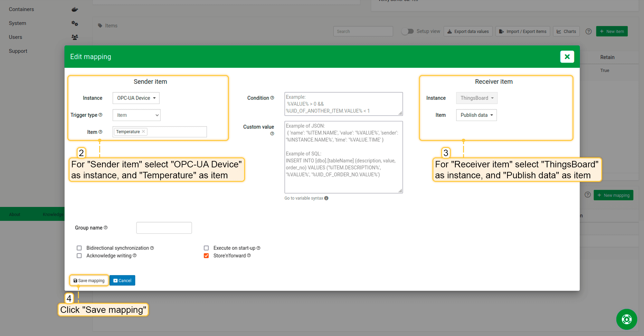Viewport: 644px width, 336px height.
Task: Open the OPC-UA Device instance dropdown
Action: tap(136, 98)
